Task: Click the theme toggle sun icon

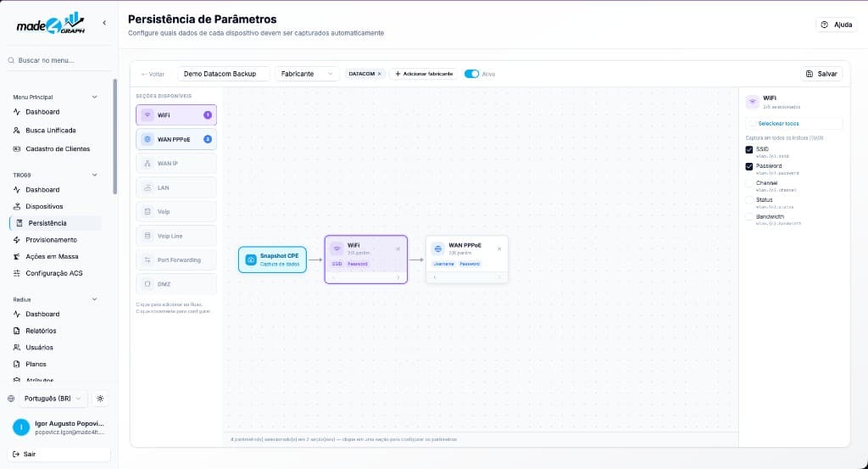Action: tap(100, 399)
